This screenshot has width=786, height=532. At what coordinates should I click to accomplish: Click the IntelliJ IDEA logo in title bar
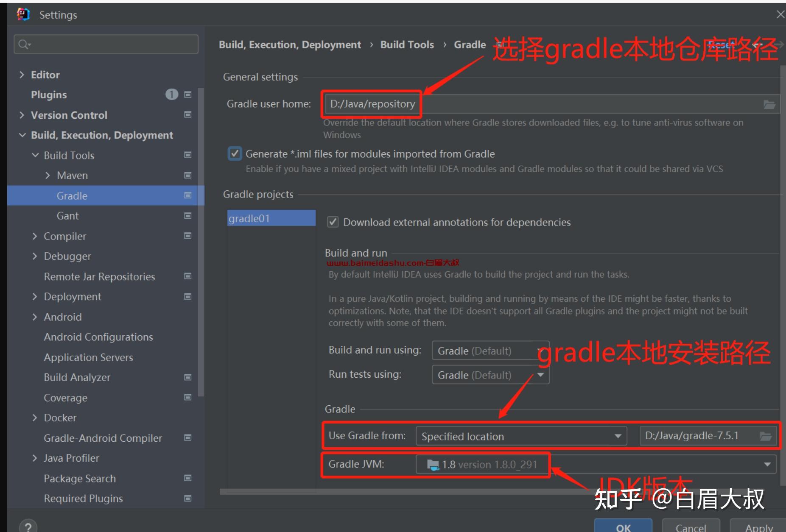point(23,14)
